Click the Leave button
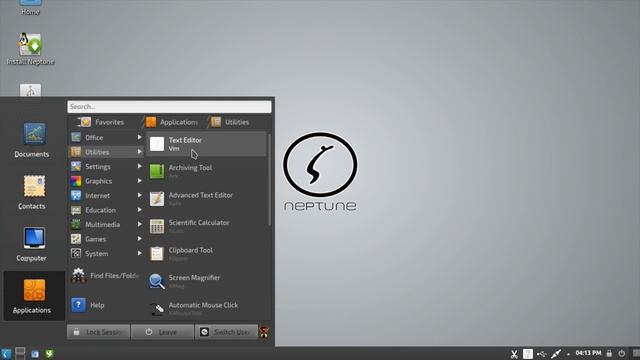The width and height of the screenshot is (640, 360). click(162, 332)
